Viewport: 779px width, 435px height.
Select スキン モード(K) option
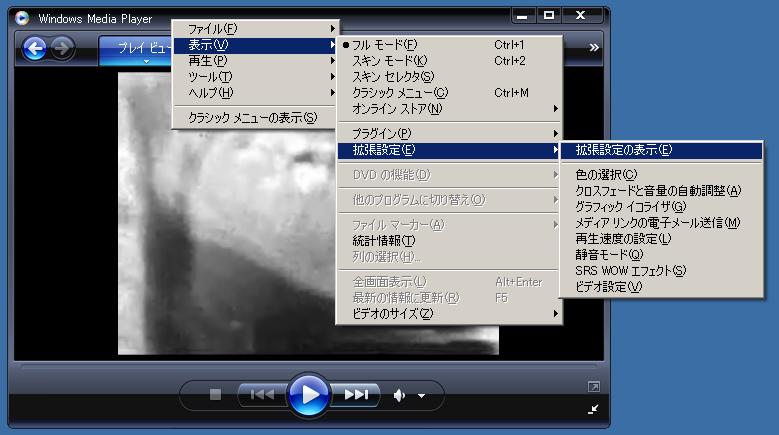(450, 61)
